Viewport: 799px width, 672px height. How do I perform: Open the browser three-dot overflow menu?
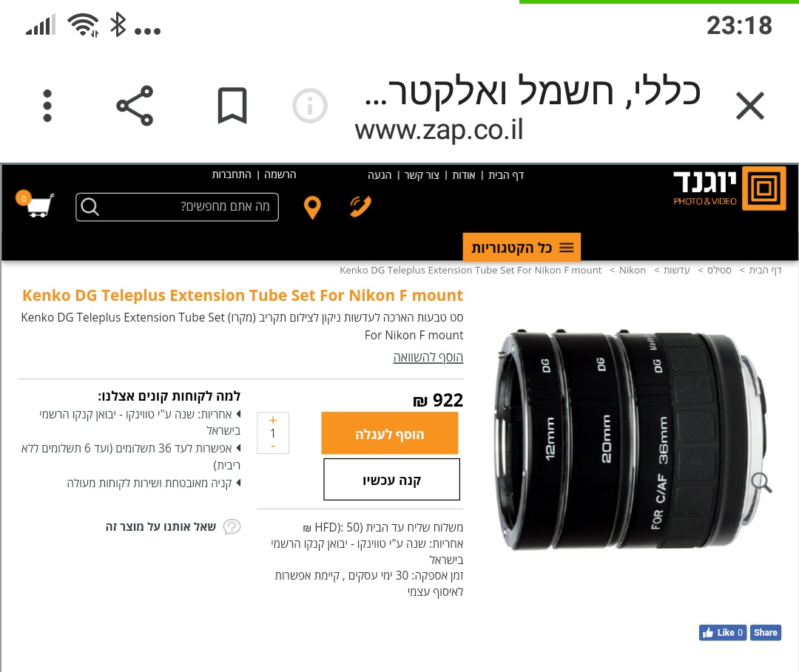[47, 106]
